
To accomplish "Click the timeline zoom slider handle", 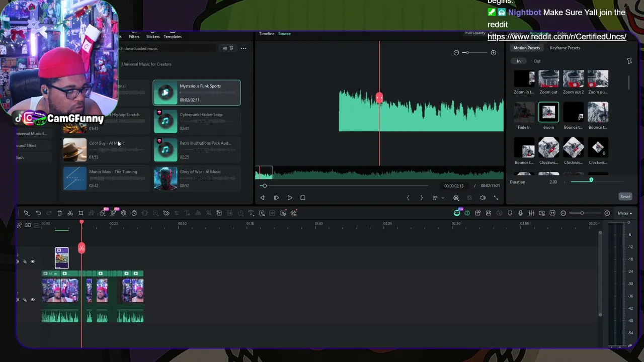I will [x=582, y=213].
